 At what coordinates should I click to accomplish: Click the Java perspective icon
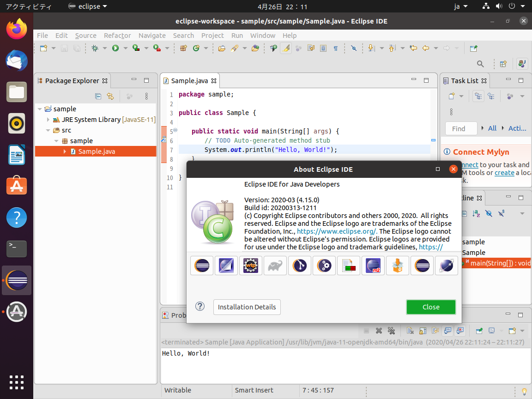(522, 63)
